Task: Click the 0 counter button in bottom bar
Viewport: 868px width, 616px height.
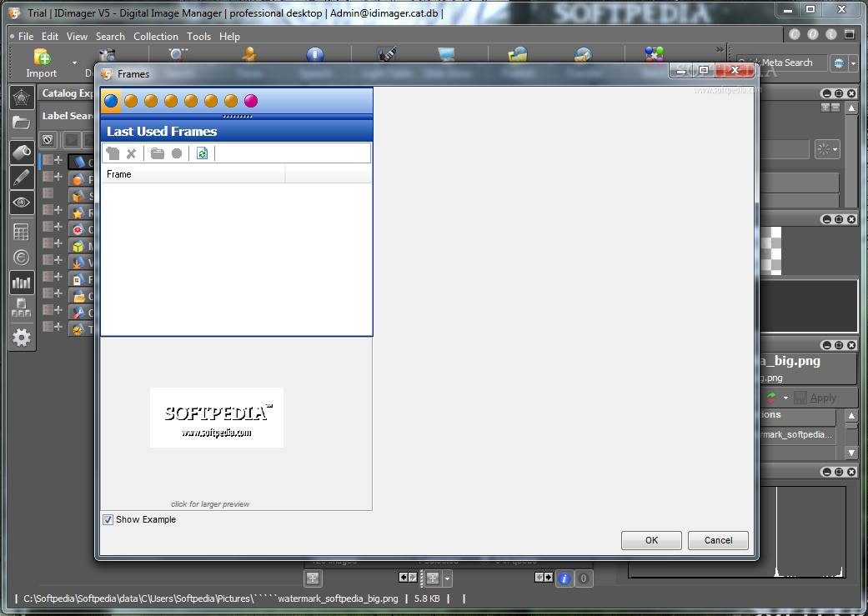Action: pyautogui.click(x=583, y=578)
